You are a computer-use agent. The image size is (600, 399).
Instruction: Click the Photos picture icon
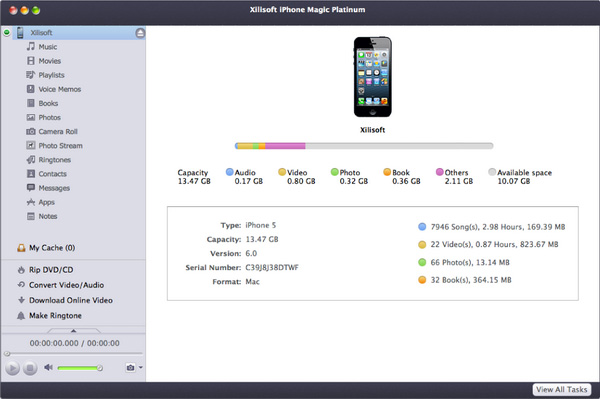click(31, 117)
